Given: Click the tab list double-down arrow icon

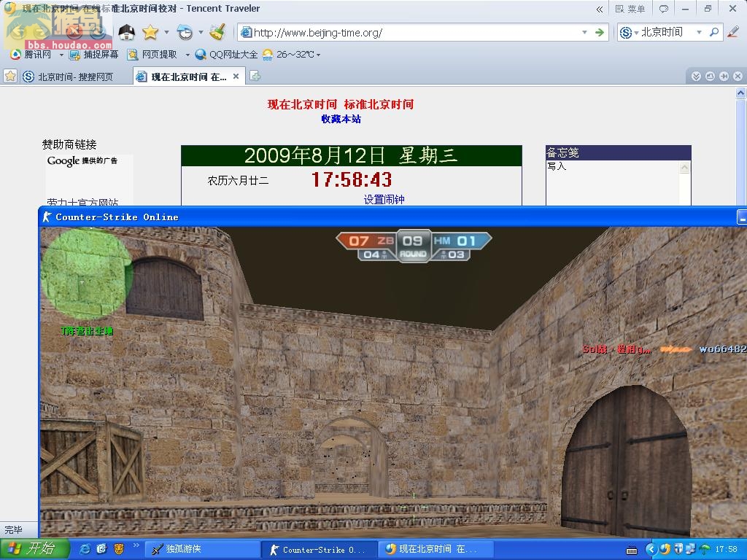Looking at the screenshot, I should point(696,76).
